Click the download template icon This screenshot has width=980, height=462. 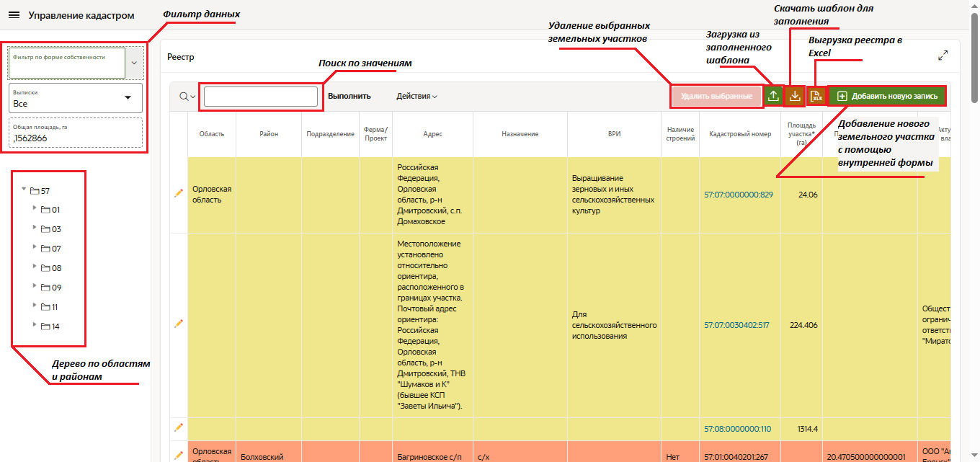(x=795, y=96)
